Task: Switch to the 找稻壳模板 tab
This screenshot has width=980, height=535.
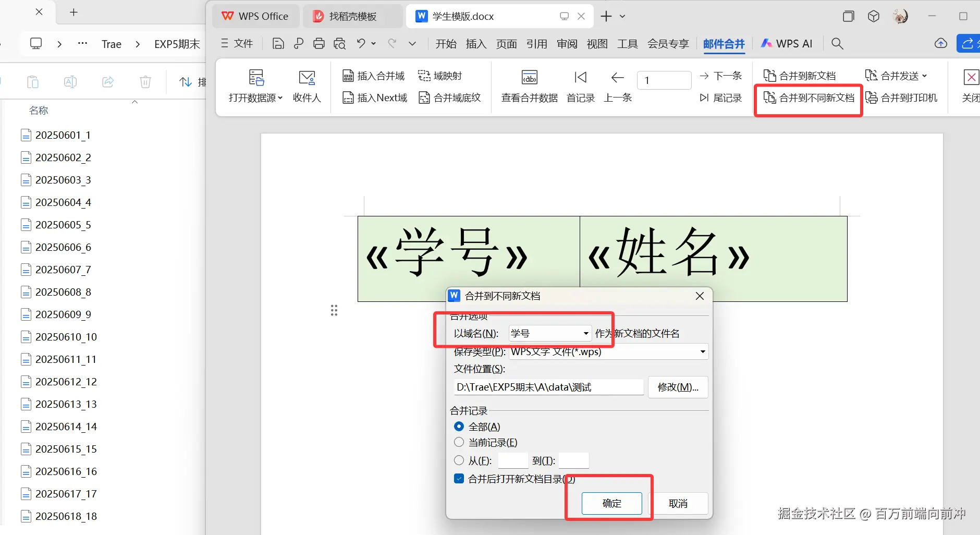Action: [x=353, y=16]
